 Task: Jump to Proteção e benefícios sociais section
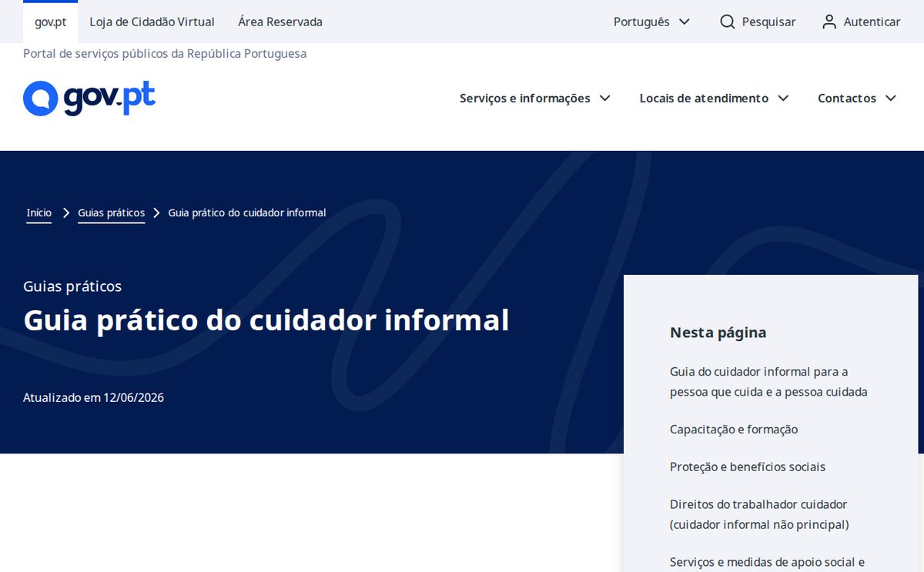(x=748, y=467)
